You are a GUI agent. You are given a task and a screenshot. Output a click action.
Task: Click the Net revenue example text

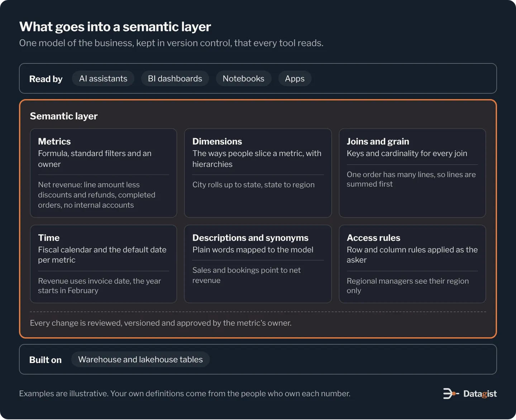[97, 195]
